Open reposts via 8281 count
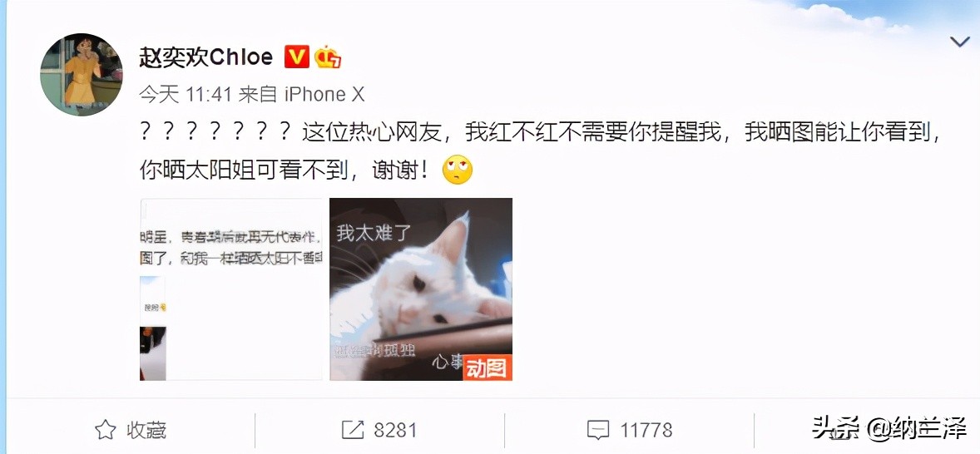 click(395, 430)
